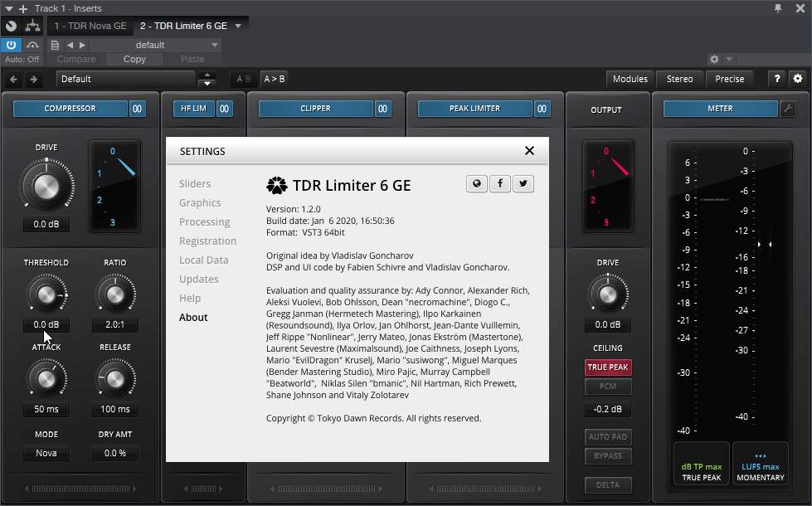Open the default preset dropdown

click(x=155, y=45)
